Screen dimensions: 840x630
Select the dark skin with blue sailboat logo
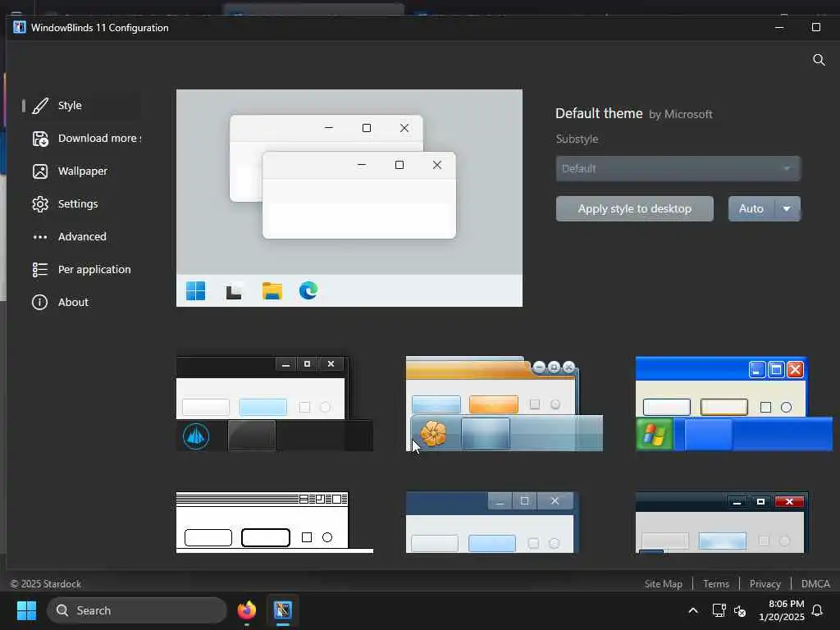coord(274,404)
